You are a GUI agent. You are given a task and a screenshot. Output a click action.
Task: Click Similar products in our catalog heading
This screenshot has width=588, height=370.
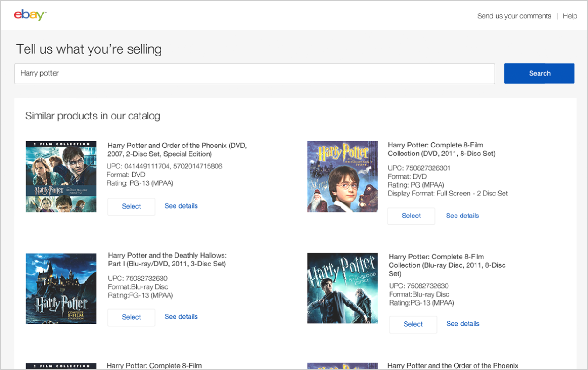tap(92, 116)
